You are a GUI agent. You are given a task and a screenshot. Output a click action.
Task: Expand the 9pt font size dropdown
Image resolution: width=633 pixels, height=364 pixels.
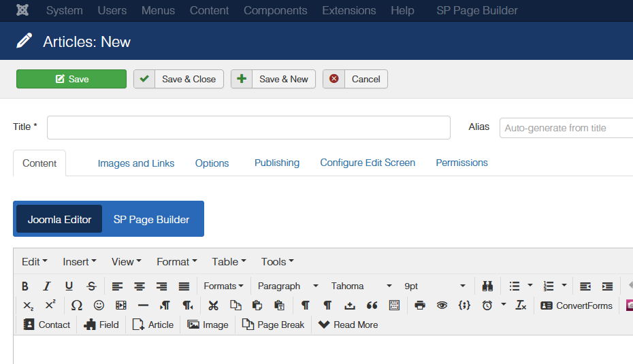coord(434,286)
